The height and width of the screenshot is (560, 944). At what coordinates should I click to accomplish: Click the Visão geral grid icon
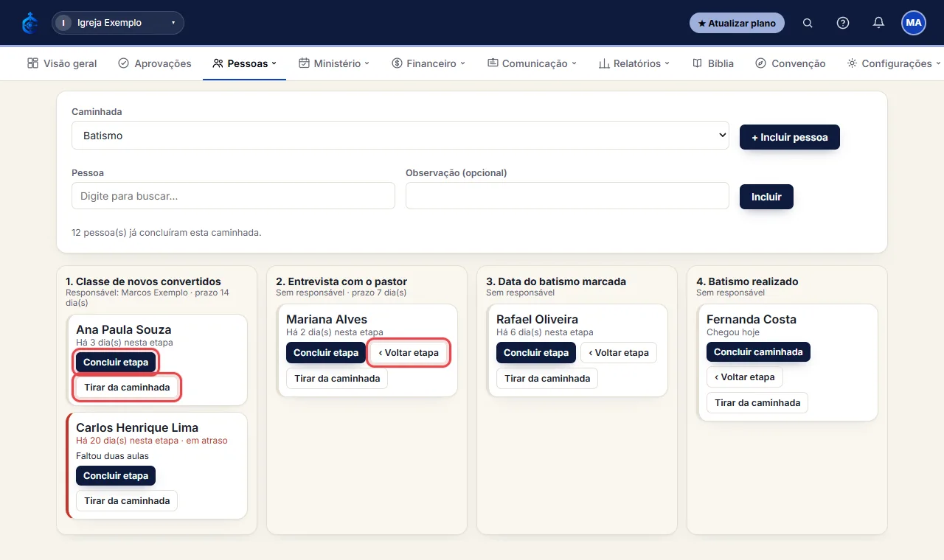(x=32, y=63)
